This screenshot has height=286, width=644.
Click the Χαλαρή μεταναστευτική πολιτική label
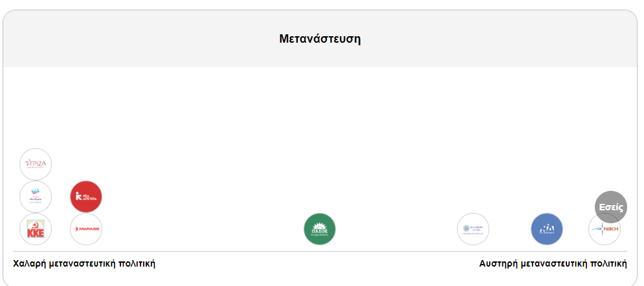coord(84,263)
